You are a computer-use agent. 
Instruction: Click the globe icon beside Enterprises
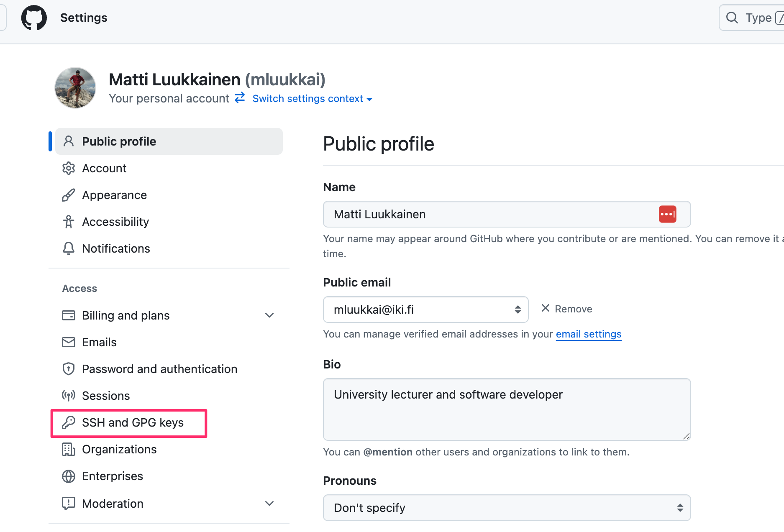point(69,476)
